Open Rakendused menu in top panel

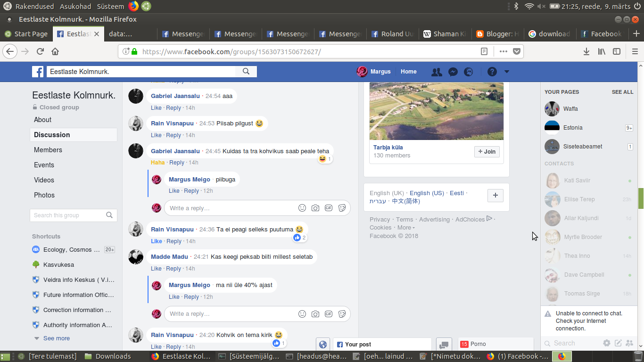[x=34, y=7]
